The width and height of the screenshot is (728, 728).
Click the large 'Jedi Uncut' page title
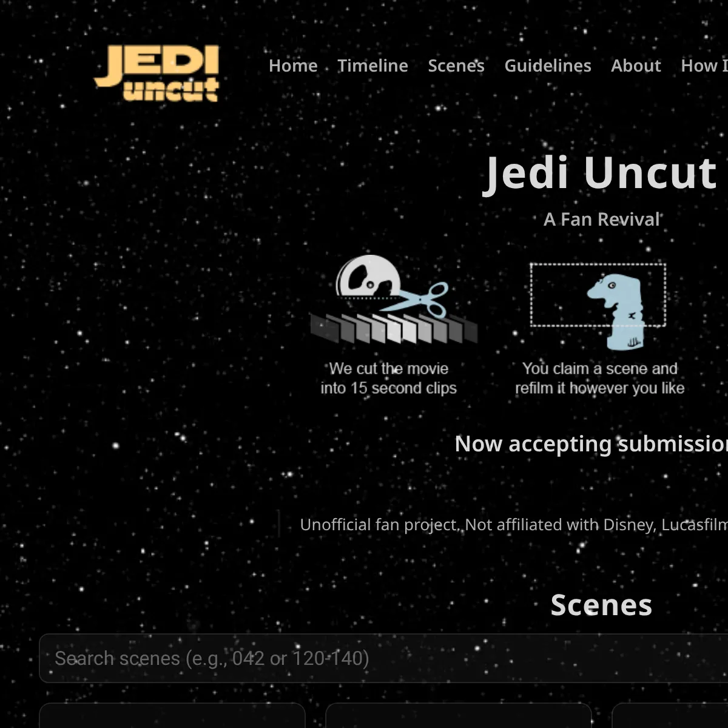pos(601,174)
